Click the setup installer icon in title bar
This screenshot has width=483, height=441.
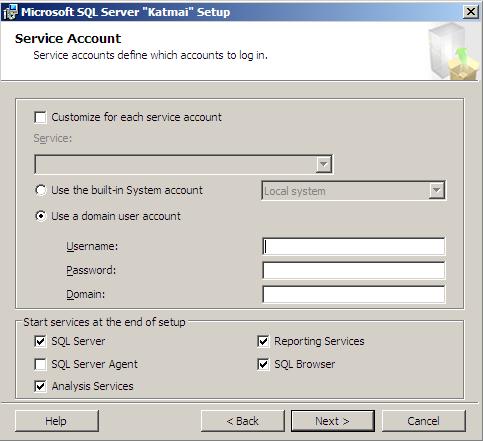[10, 12]
